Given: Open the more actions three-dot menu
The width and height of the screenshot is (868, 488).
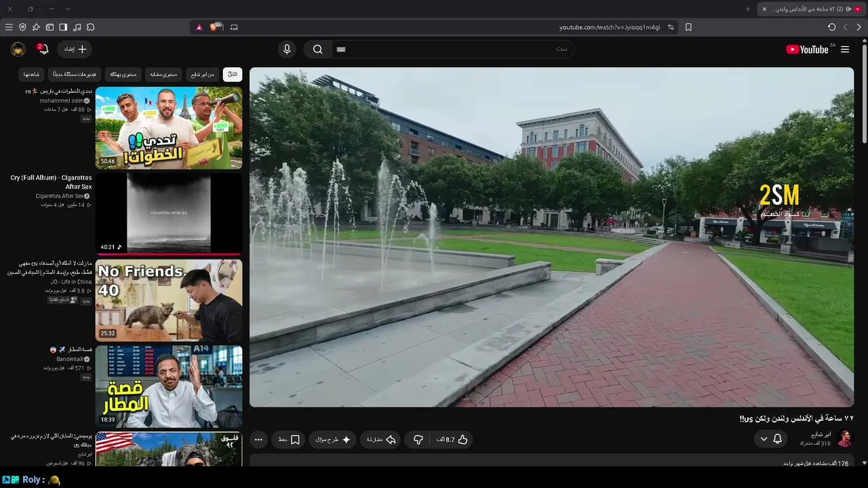Looking at the screenshot, I should [258, 440].
